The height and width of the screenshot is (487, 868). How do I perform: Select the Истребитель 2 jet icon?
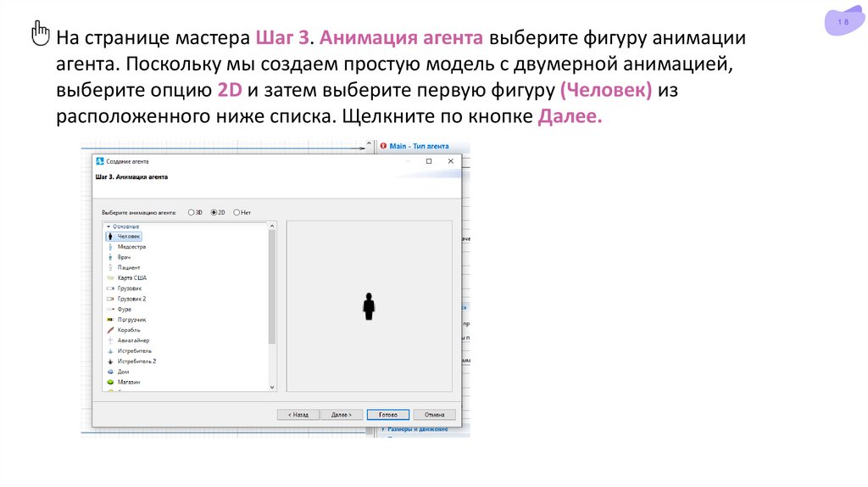[x=110, y=361]
